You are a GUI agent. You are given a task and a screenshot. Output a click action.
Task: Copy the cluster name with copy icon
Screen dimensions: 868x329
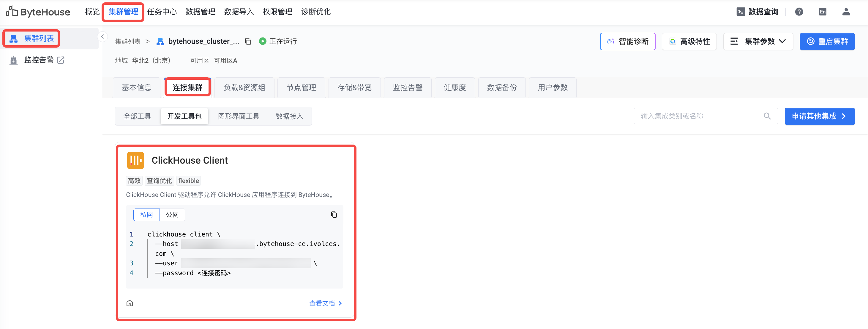coord(248,42)
